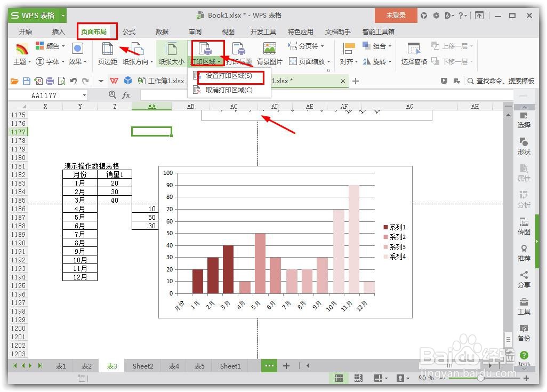
Task: Click the Undo arrow icon
Action: coord(73,81)
